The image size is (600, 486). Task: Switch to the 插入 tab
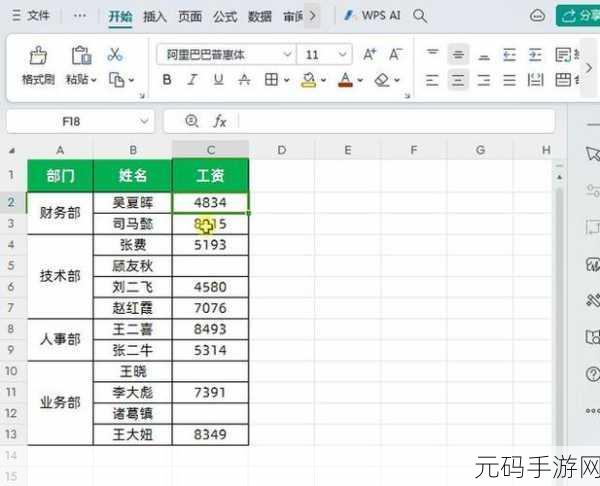pos(155,16)
